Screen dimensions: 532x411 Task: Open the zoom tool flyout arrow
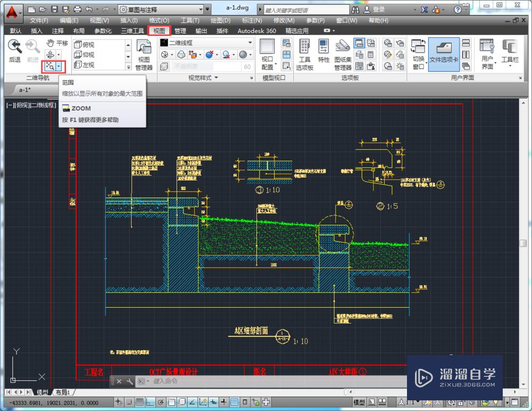point(57,65)
